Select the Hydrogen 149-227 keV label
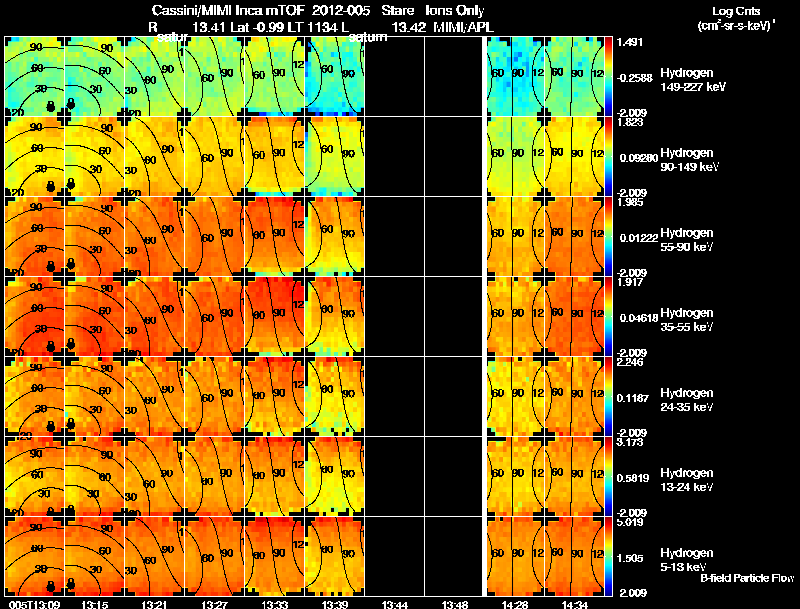The height and width of the screenshot is (609, 800). coord(692,80)
